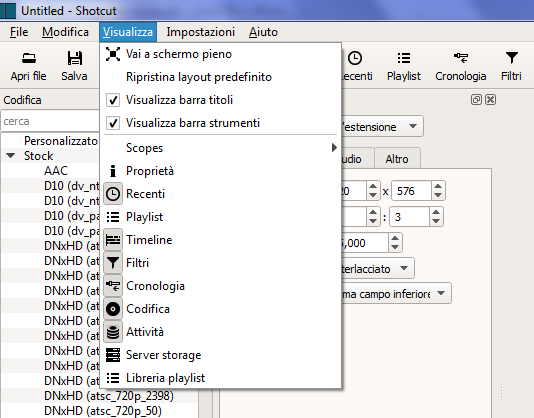Screen dimensions: 534x418
Task: Select the AAC preset
Action: (x=56, y=171)
